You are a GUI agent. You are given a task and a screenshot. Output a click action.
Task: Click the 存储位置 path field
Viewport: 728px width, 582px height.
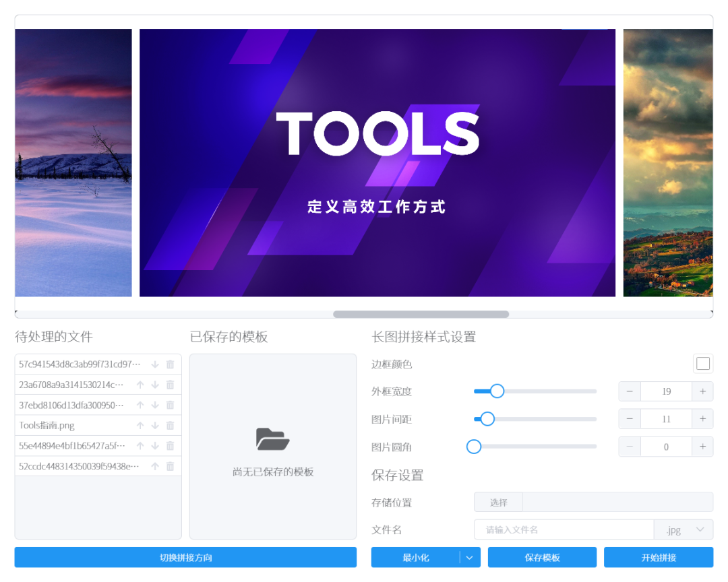[618, 503]
